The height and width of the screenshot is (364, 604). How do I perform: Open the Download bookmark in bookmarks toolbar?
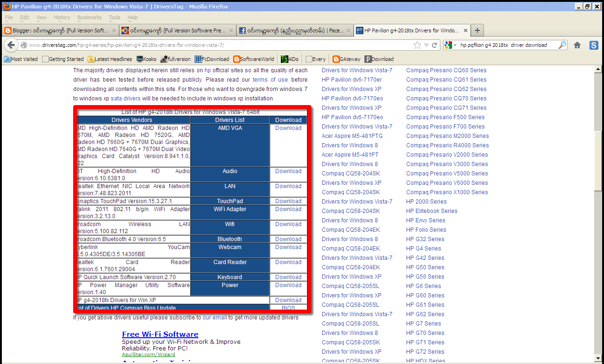379,59
